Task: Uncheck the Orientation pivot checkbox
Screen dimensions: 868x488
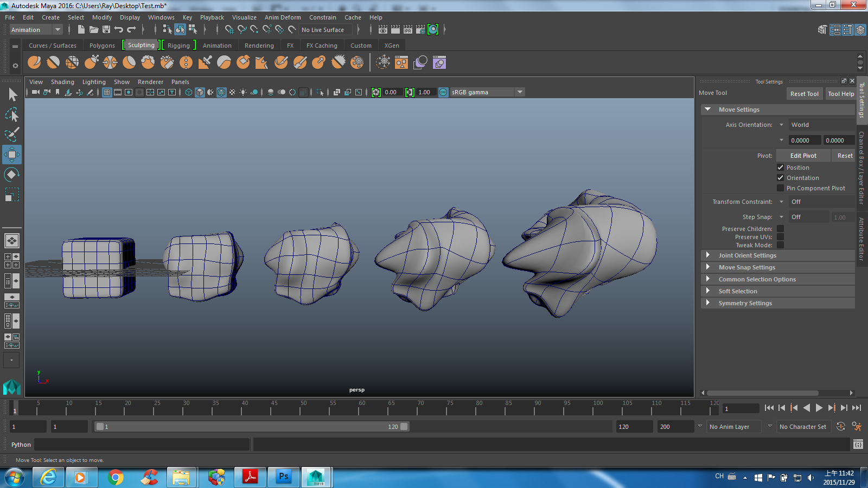Action: (x=780, y=177)
